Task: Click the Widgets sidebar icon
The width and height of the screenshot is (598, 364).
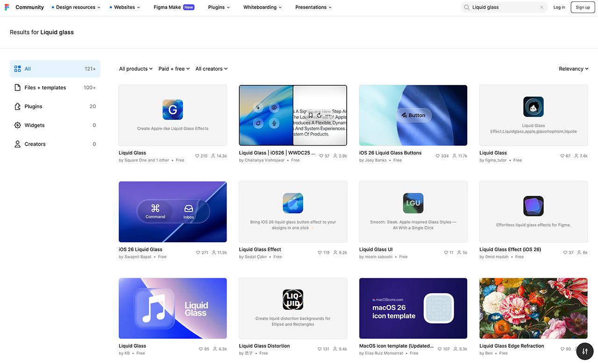Action: pyautogui.click(x=18, y=125)
